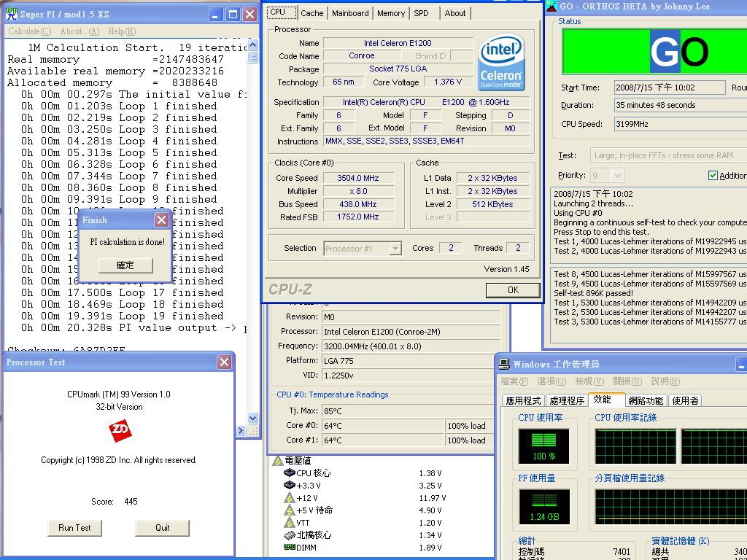The height and width of the screenshot is (560, 747).
Task: Close the Processor Test window
Action: [x=224, y=362]
